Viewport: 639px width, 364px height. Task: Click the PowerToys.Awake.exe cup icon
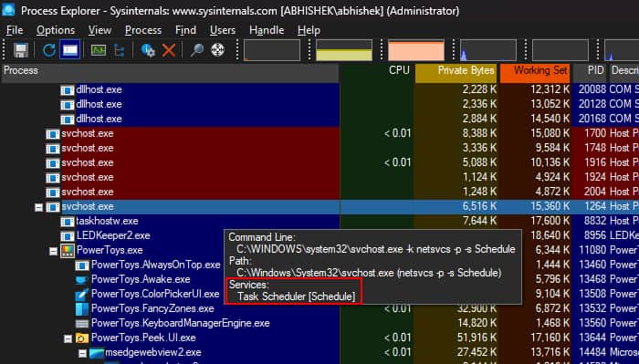click(82, 280)
